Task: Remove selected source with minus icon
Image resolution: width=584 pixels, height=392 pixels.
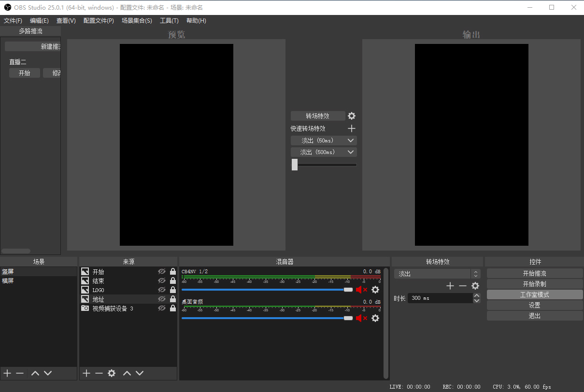Action: [99, 373]
